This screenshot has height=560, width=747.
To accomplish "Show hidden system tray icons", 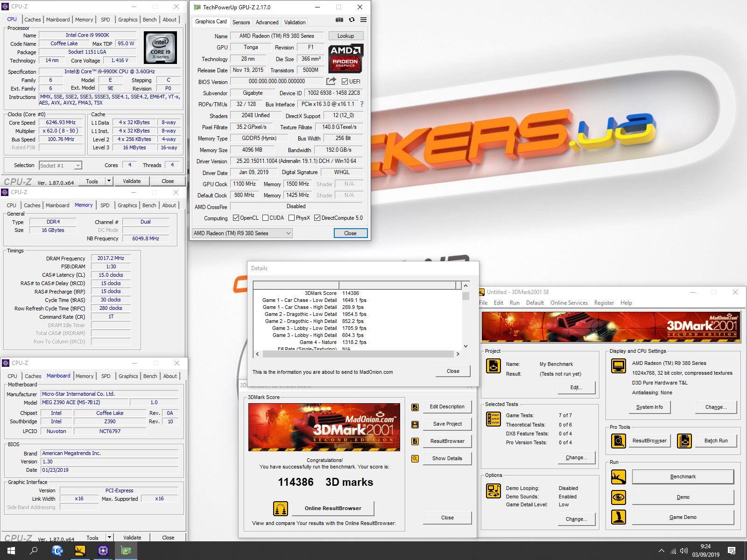I will pos(662,551).
